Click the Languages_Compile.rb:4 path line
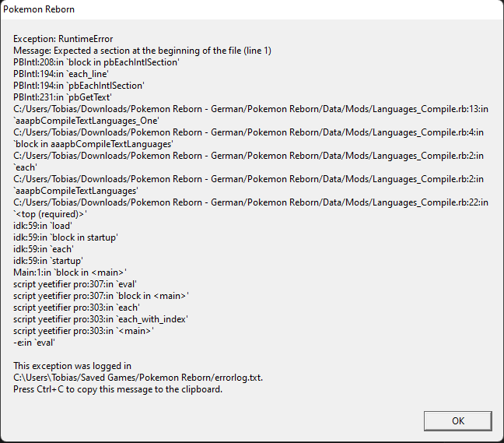Viewport: 504px width, 443px height. tap(248, 132)
